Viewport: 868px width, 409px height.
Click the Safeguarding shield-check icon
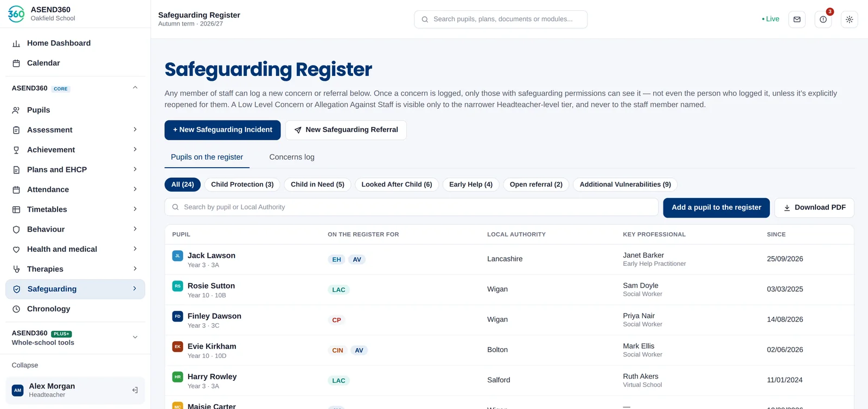click(x=17, y=289)
